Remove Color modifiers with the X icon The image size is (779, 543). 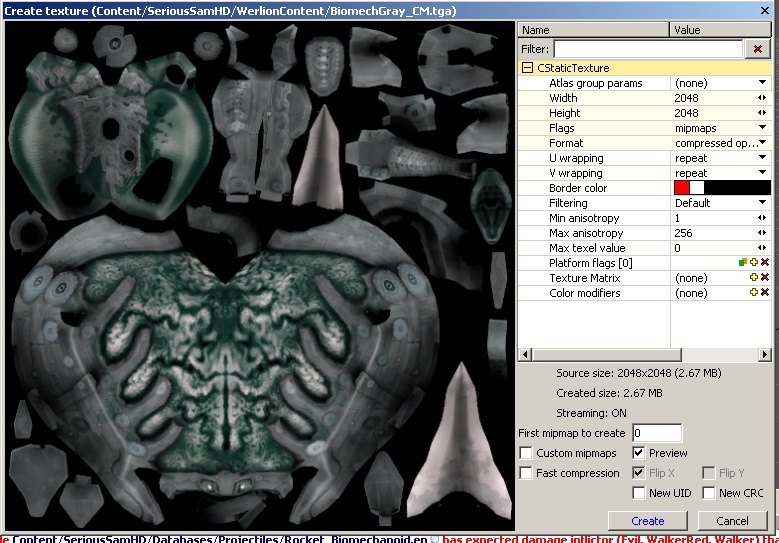coord(765,292)
